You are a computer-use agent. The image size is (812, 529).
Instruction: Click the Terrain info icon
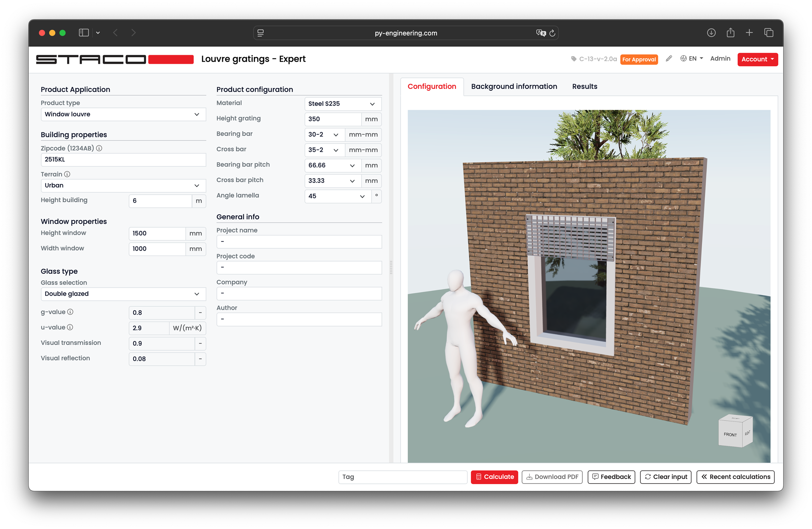tap(67, 174)
